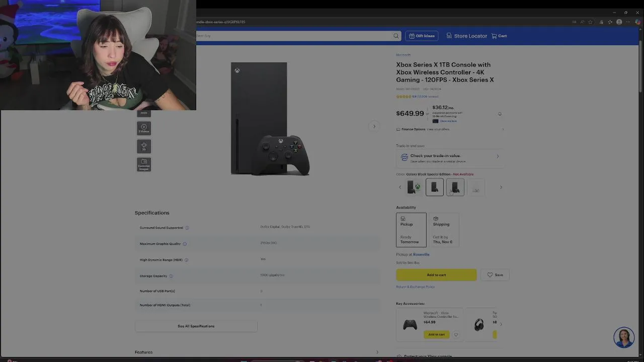This screenshot has height=362, width=644.
Task: Click See All Specifications button
Action: [x=196, y=326]
